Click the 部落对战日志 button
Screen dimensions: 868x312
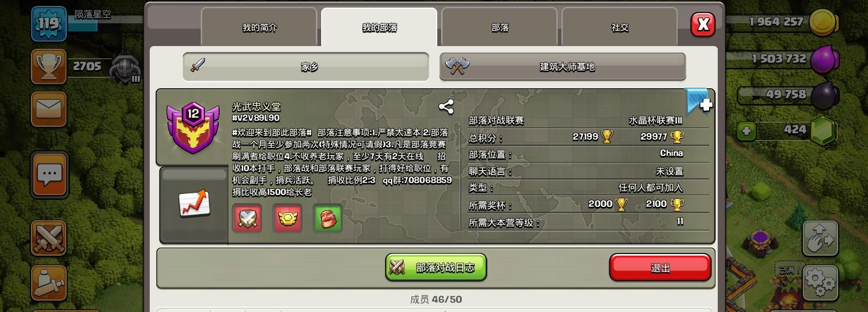click(436, 268)
